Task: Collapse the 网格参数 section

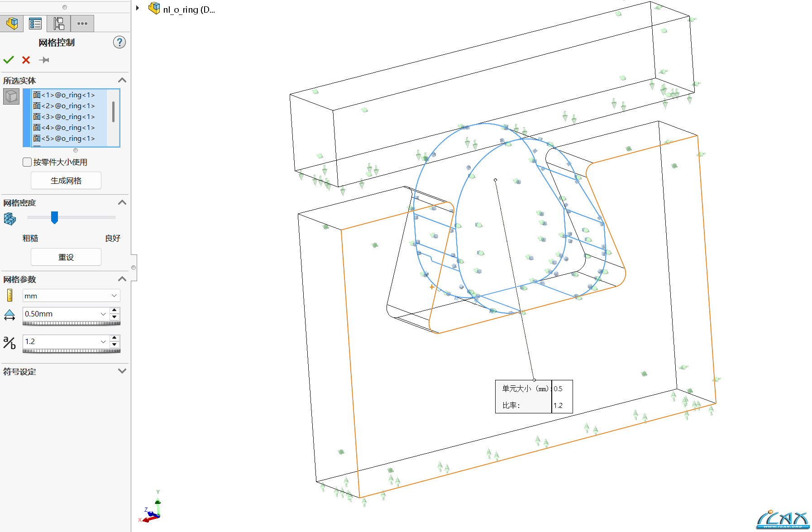Action: (122, 279)
